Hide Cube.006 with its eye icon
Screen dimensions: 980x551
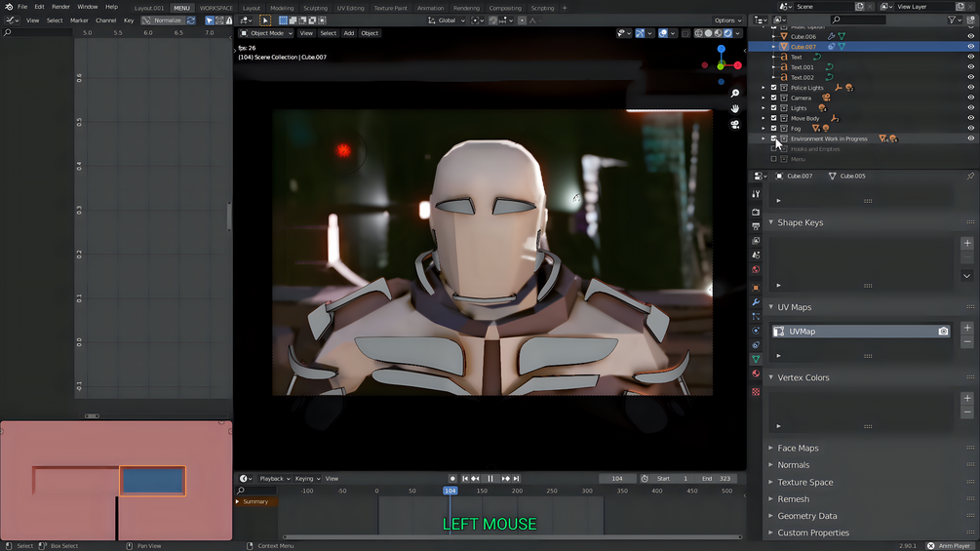tap(970, 36)
